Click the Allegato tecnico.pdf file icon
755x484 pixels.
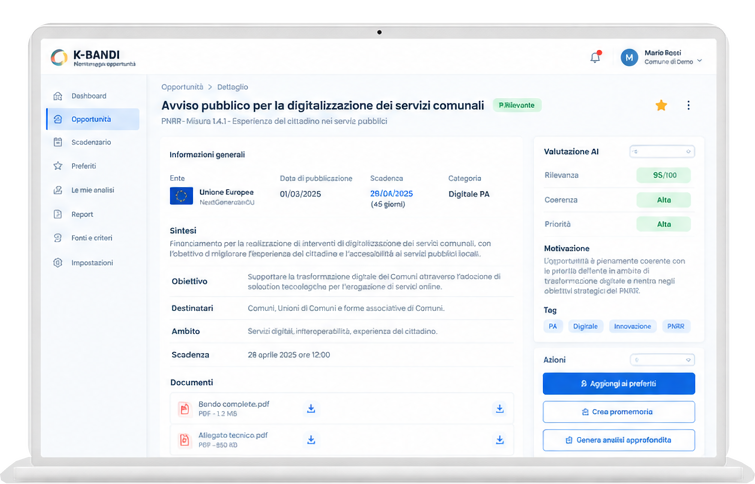tap(184, 440)
